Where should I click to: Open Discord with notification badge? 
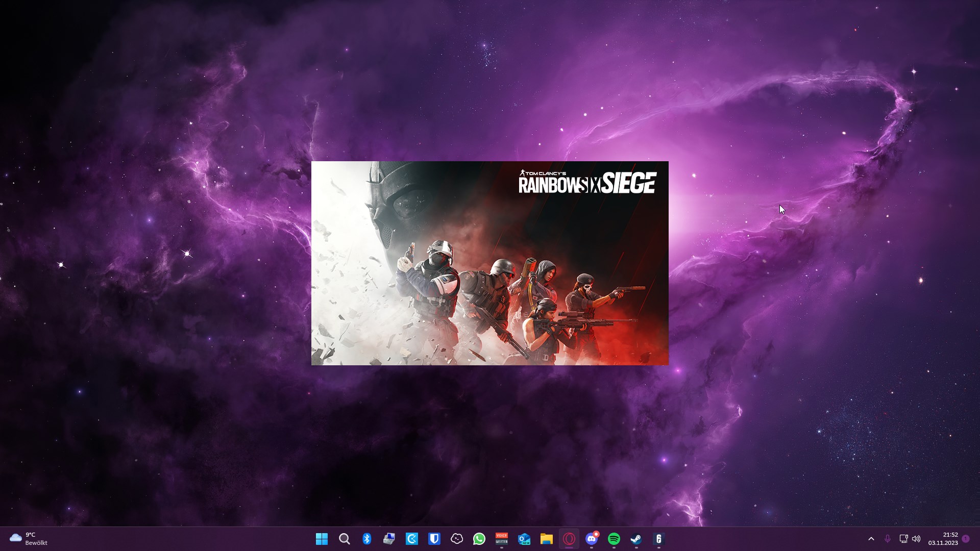click(592, 539)
